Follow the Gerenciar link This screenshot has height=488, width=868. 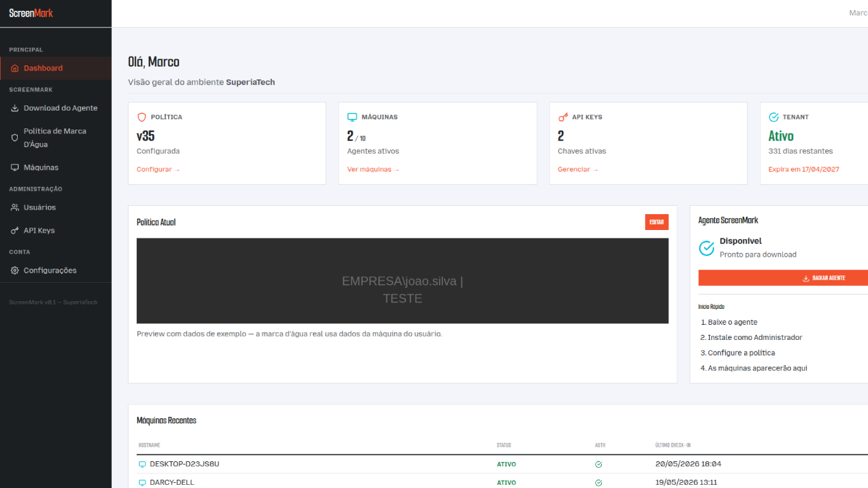pyautogui.click(x=578, y=170)
